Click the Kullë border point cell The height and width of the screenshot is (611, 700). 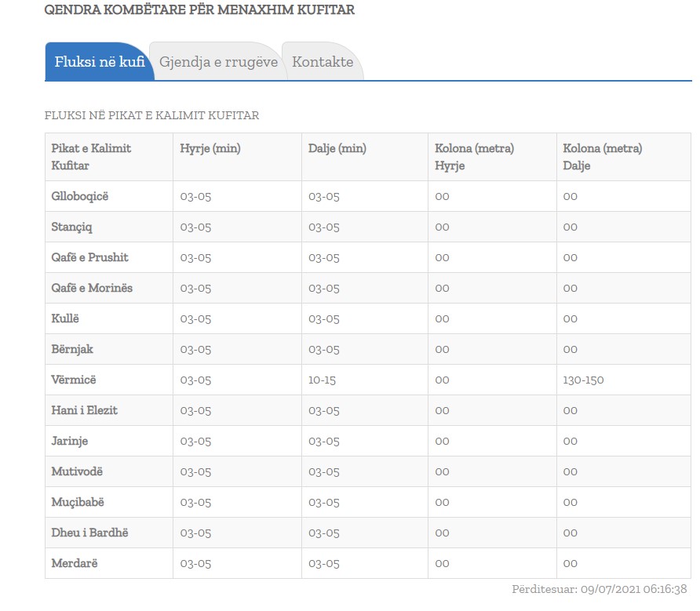[x=65, y=318]
